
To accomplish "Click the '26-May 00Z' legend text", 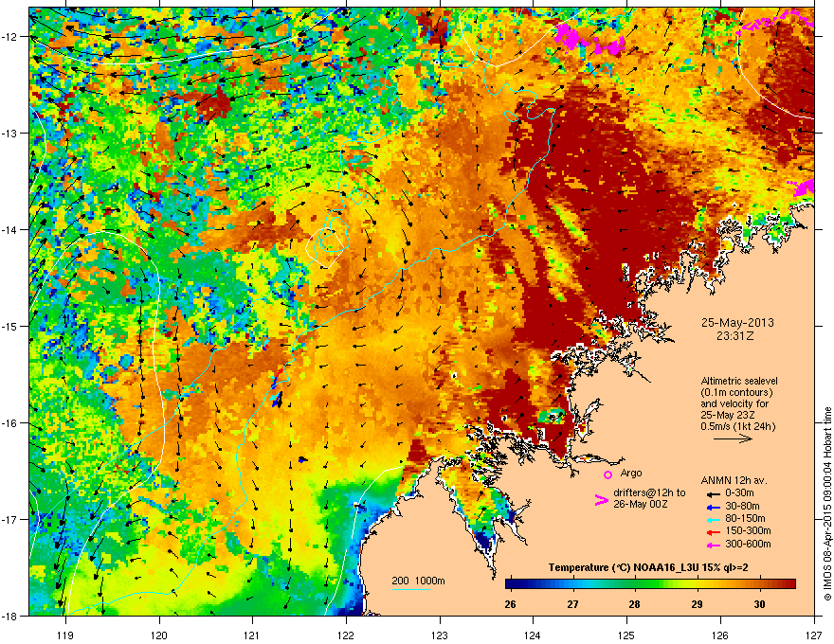I will click(x=641, y=504).
